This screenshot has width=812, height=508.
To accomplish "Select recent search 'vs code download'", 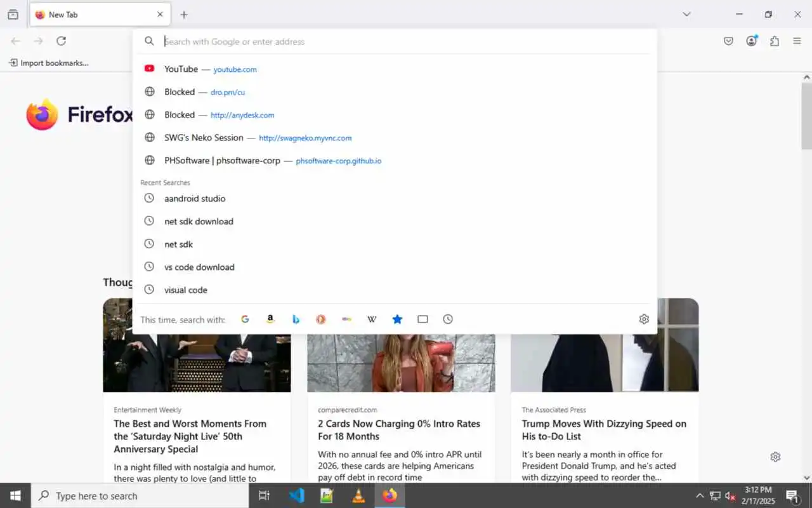I will coord(395,267).
